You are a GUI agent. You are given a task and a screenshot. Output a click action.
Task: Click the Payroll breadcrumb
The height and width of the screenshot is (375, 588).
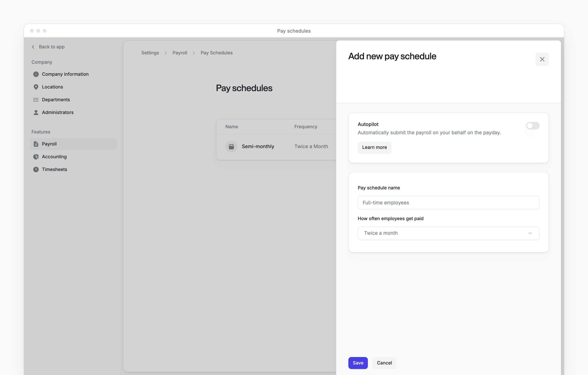[x=180, y=53]
